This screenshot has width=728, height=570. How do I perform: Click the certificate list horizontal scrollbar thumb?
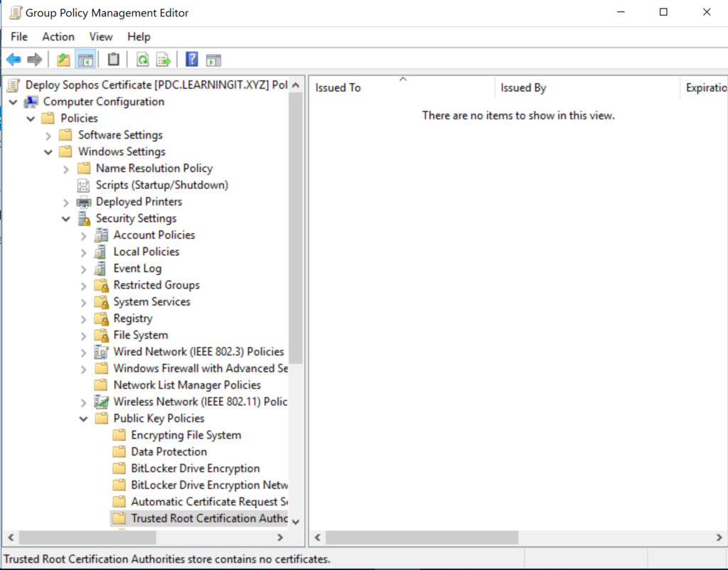tap(422, 537)
